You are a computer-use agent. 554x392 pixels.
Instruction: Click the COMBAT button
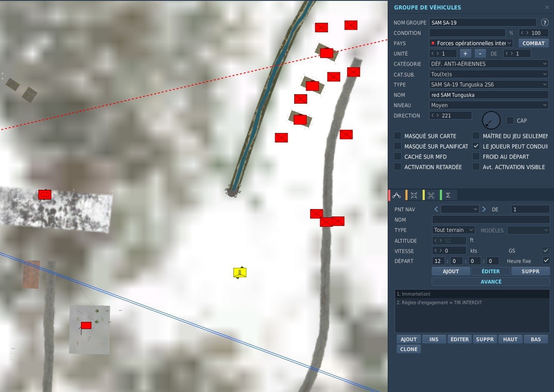pos(533,43)
